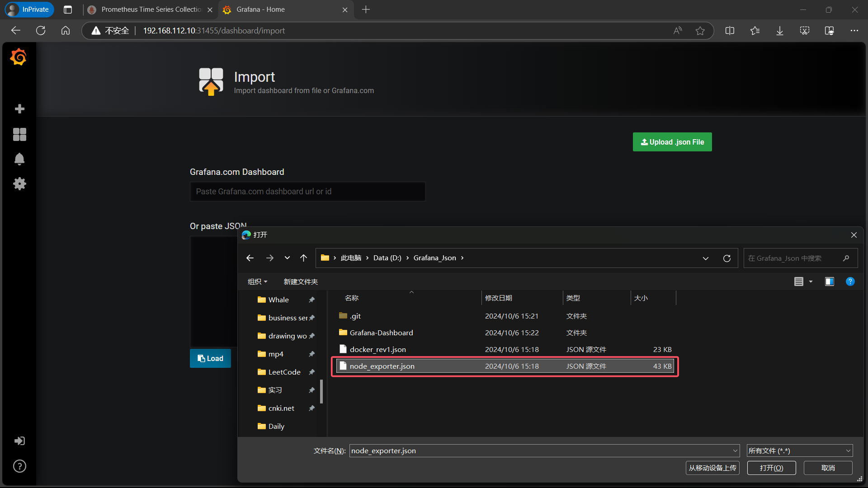Go up one folder level in dialog

point(303,258)
